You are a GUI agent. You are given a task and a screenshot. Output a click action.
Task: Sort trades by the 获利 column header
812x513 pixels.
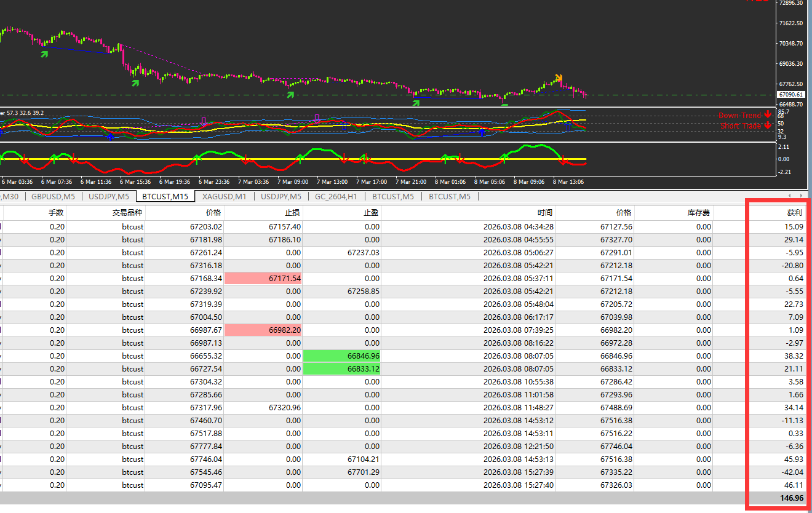point(795,213)
